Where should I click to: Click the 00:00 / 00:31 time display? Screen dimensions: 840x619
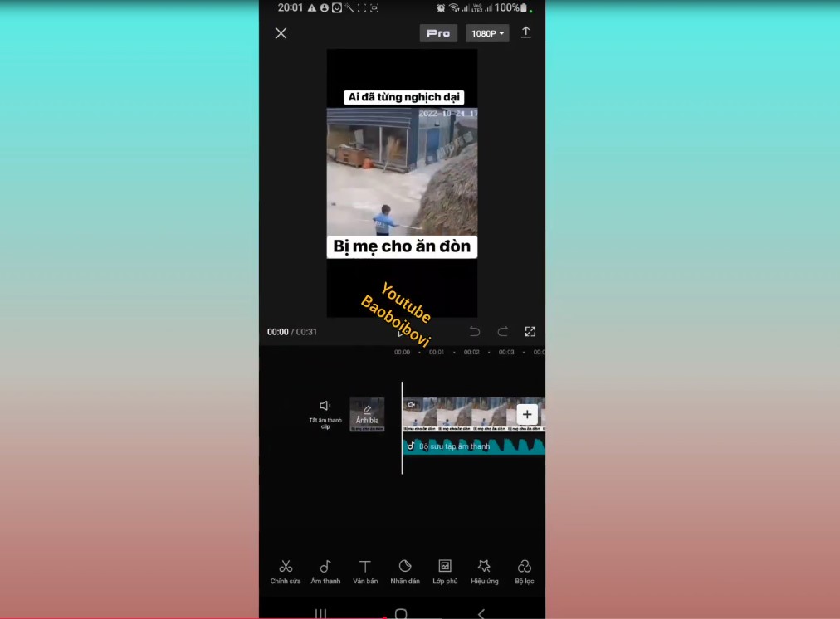click(292, 332)
